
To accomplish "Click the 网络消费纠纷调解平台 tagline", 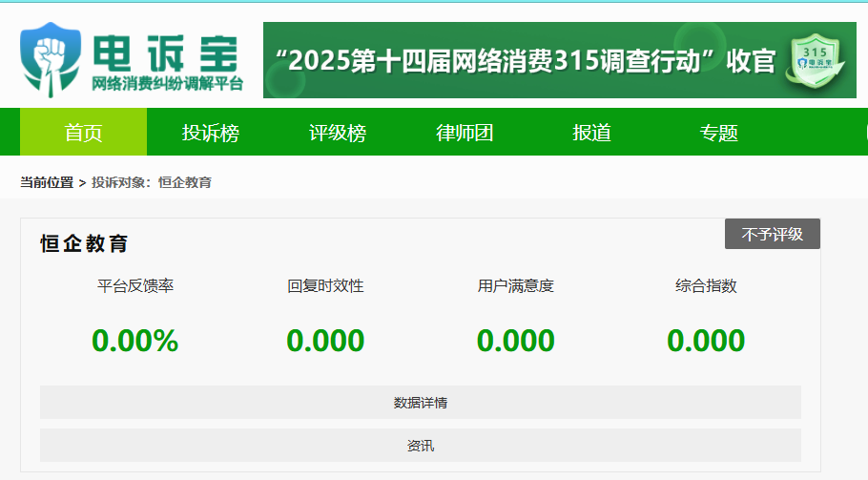I will pyautogui.click(x=167, y=84).
